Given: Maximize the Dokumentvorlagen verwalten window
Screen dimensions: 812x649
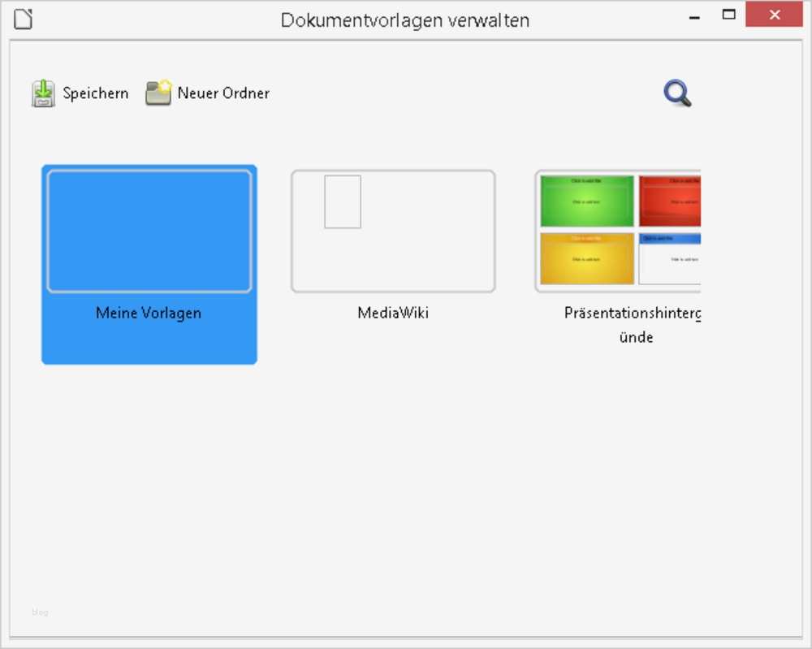Looking at the screenshot, I should click(x=728, y=15).
